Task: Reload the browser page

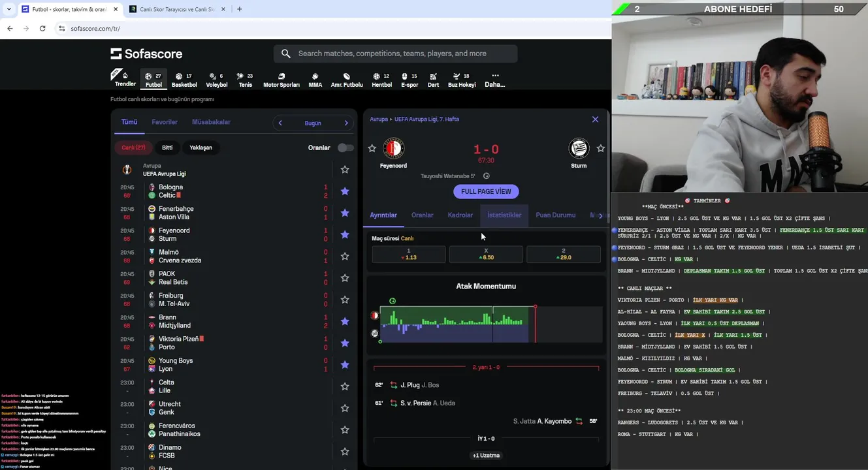Action: point(42,28)
